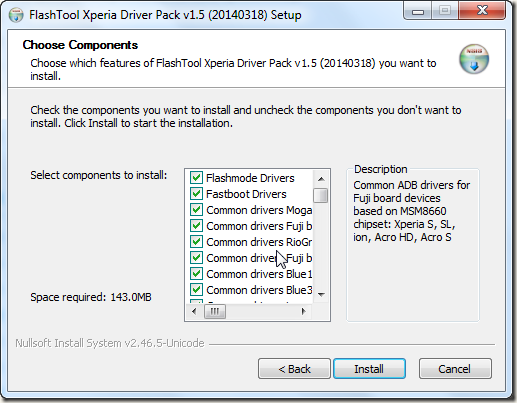Click the Space required: 143.0MB text
Screen dimensions: 517x403
click(x=91, y=297)
